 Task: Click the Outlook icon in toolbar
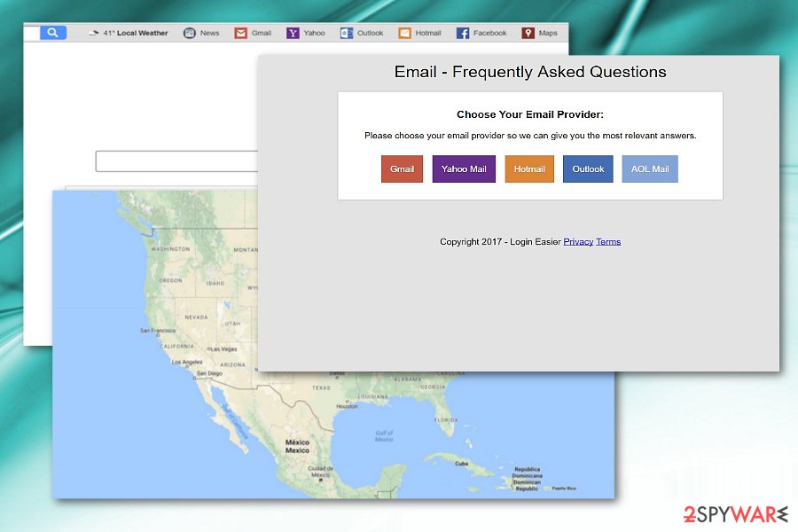coord(347,33)
